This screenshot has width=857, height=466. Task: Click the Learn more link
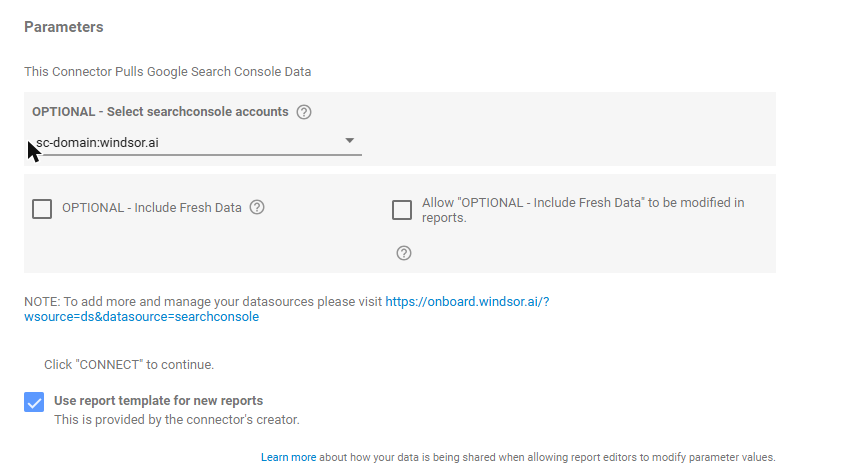point(288,457)
